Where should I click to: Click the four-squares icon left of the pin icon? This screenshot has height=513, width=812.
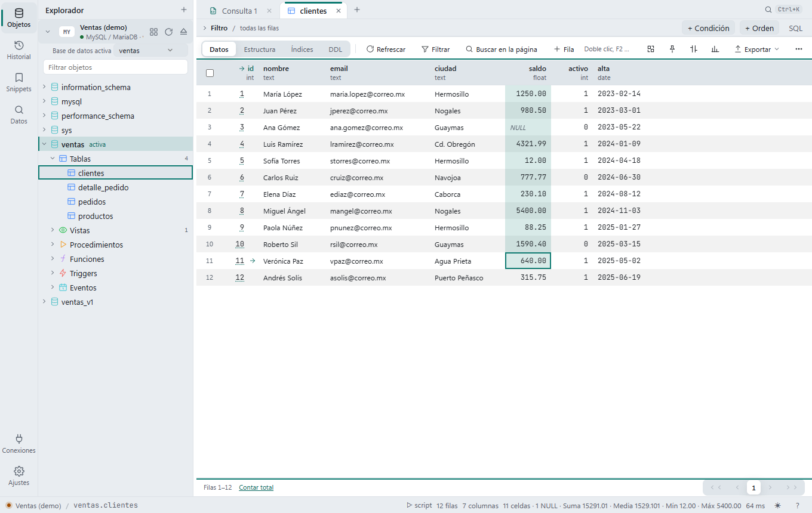pyautogui.click(x=651, y=49)
